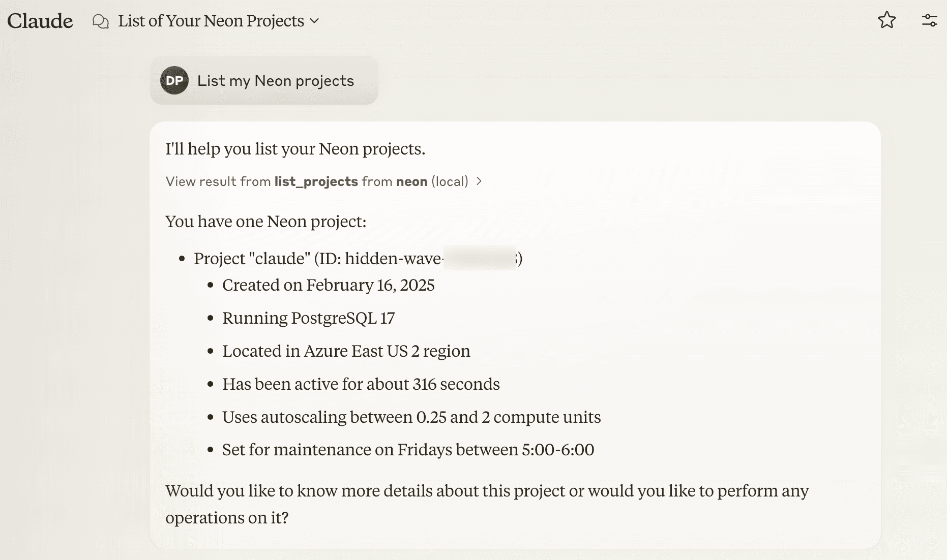947x560 pixels.
Task: Open the 'List of Your Neon Projects' title menu
Action: (x=211, y=21)
